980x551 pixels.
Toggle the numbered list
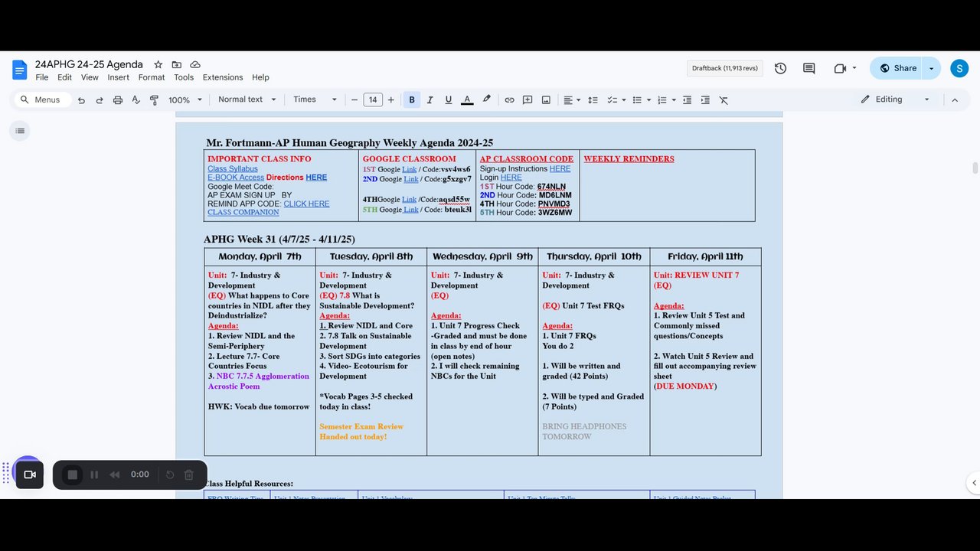click(662, 99)
